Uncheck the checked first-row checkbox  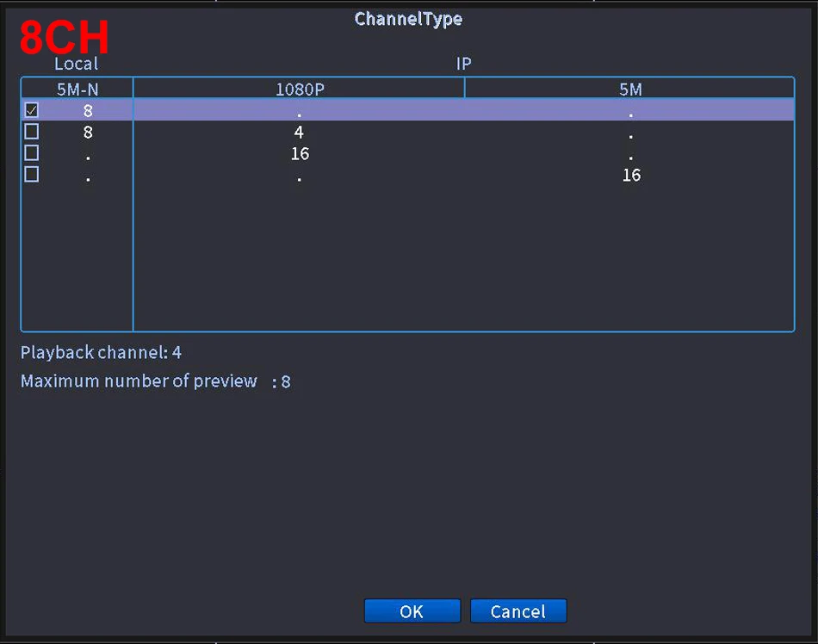31,110
